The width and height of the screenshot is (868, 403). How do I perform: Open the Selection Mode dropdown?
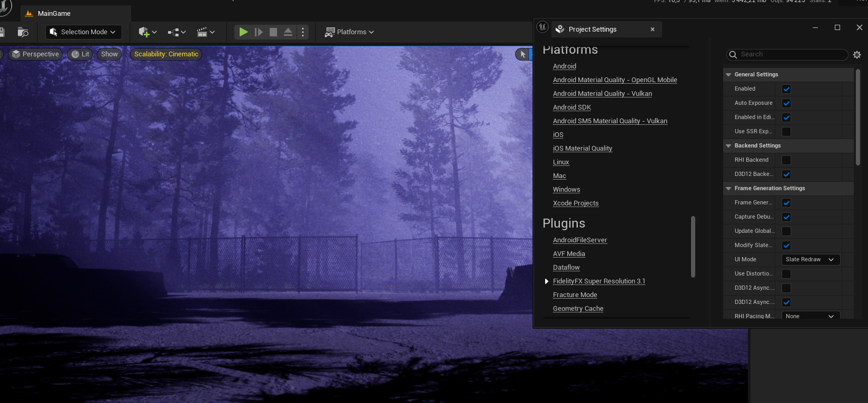pos(84,32)
